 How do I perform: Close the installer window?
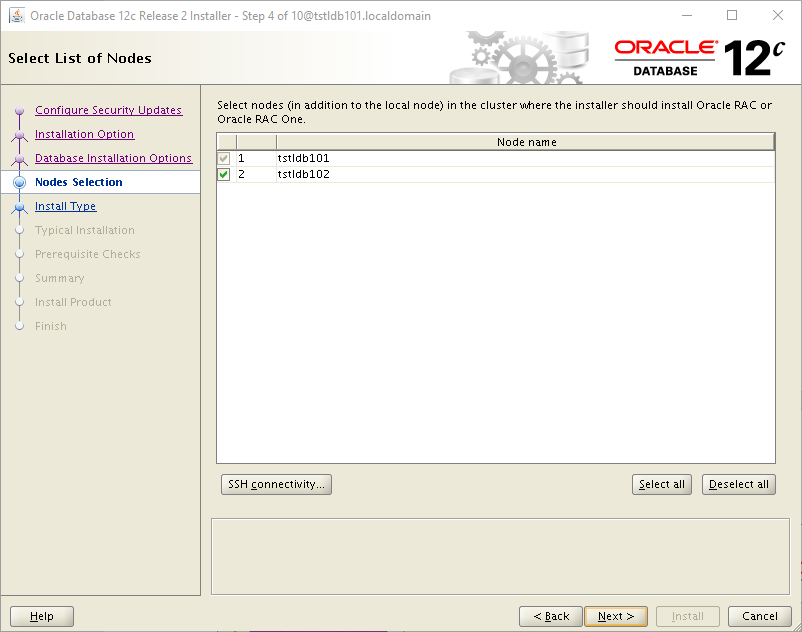click(777, 15)
